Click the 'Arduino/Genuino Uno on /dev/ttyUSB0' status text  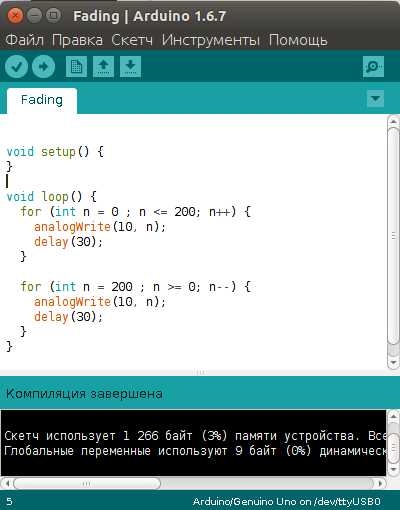pyautogui.click(x=287, y=501)
